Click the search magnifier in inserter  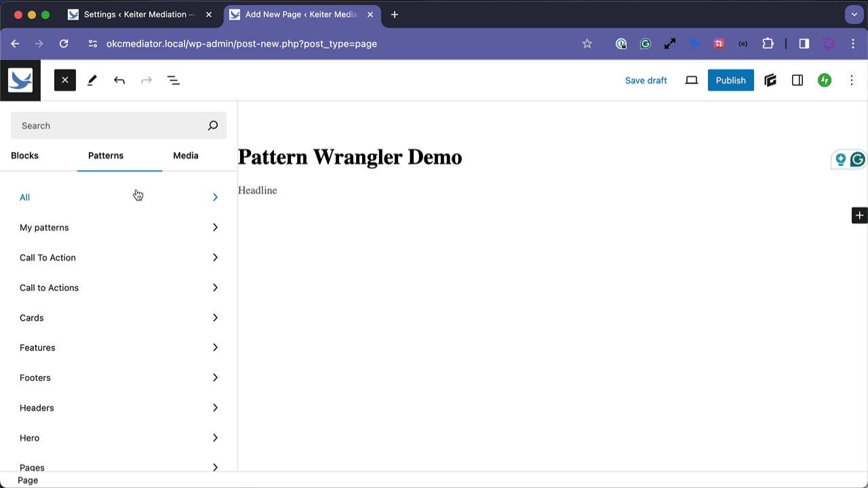click(x=213, y=125)
